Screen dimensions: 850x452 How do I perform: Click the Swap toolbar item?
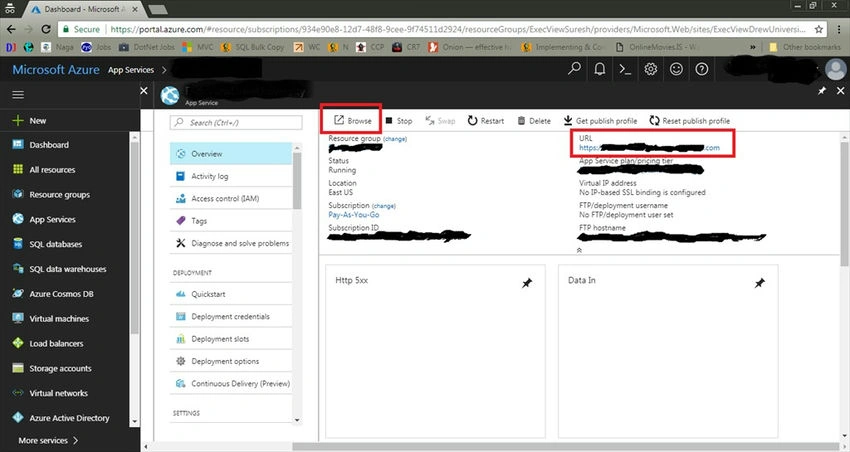pos(440,121)
